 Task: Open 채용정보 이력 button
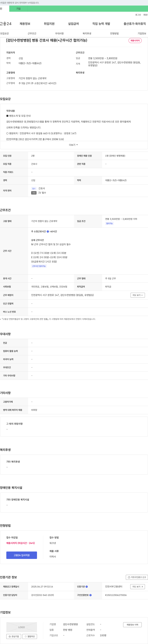[132, 624]
